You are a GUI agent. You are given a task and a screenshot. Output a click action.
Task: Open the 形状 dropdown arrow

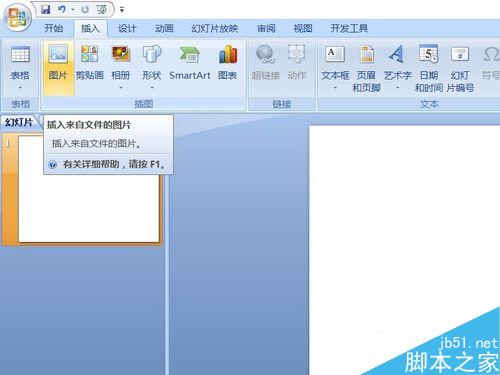[x=152, y=88]
